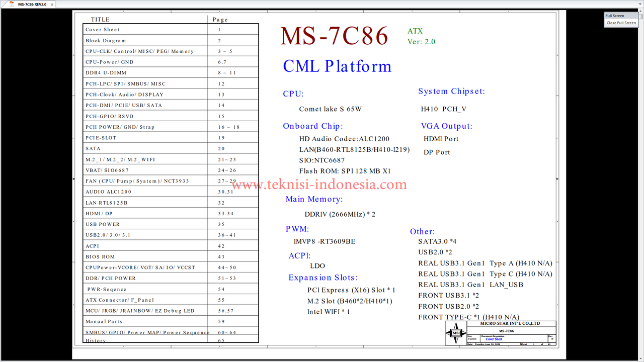Close the MS-7C86 REV2.0 tab

(52, 5)
